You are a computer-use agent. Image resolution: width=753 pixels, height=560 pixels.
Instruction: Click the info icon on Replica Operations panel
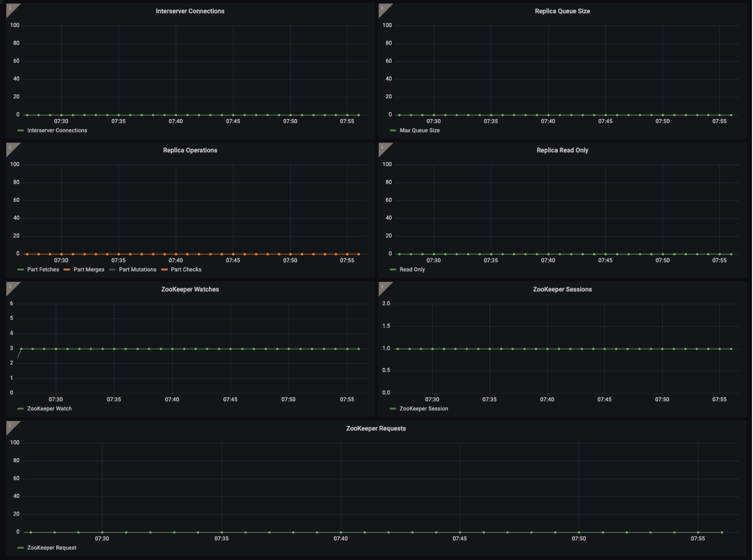[x=9, y=146]
